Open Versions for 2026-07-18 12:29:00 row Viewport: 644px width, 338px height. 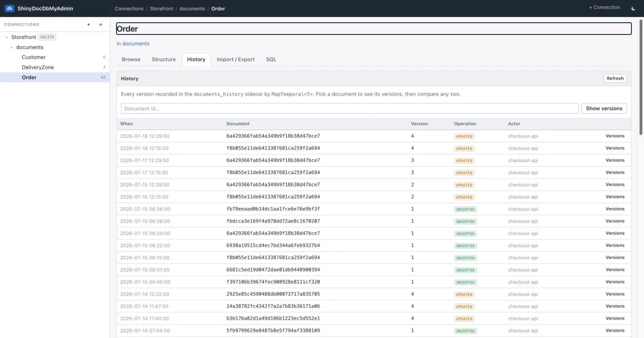tap(615, 136)
